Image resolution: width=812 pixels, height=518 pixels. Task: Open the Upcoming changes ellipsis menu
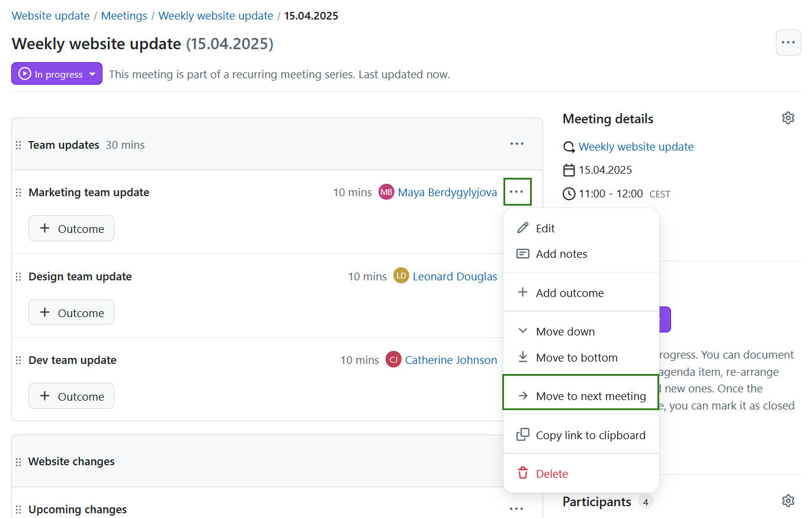pos(516,509)
